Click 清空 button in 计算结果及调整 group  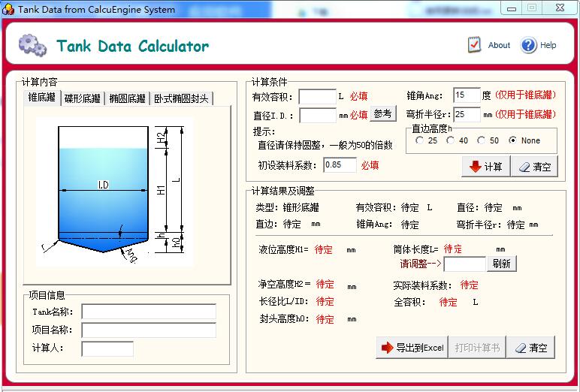(x=531, y=347)
